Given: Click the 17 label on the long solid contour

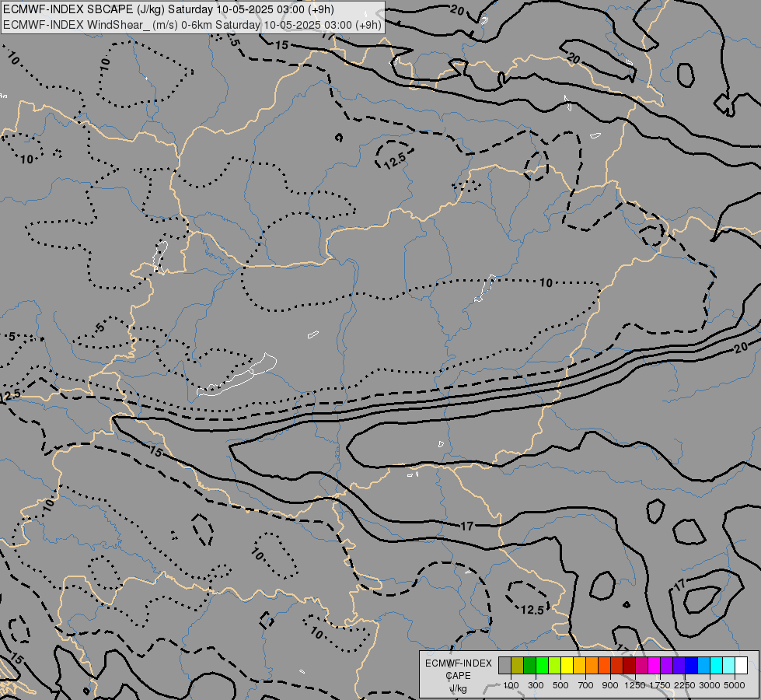Looking at the screenshot, I should click(x=466, y=526).
